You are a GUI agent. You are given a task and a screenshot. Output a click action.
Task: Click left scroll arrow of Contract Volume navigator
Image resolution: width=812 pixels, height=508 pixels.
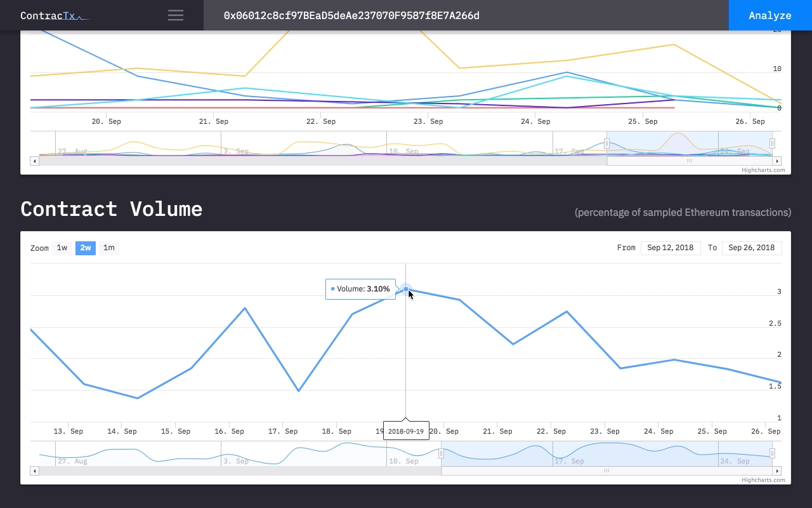coord(35,471)
